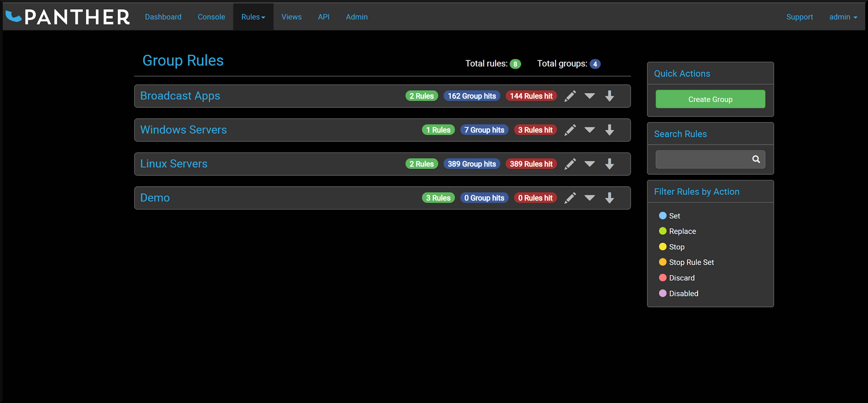Click the 3 Rules hit badge
Image resolution: width=868 pixels, height=403 pixels.
point(535,130)
